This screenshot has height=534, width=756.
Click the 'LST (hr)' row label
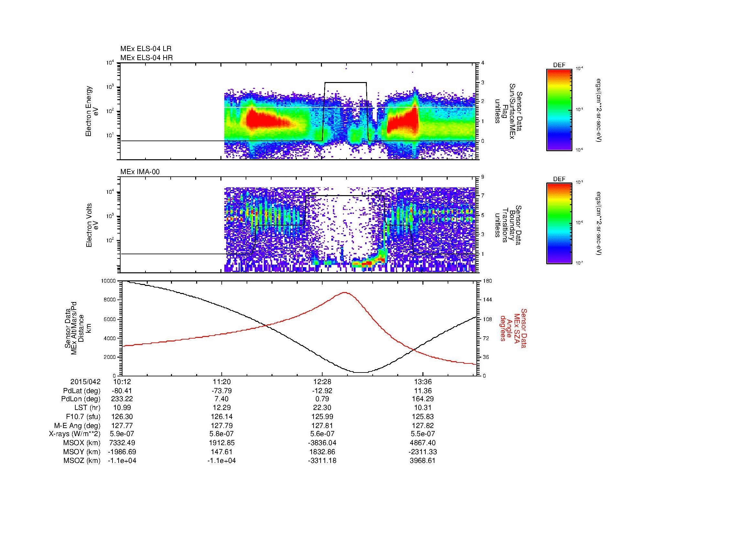[x=87, y=408]
